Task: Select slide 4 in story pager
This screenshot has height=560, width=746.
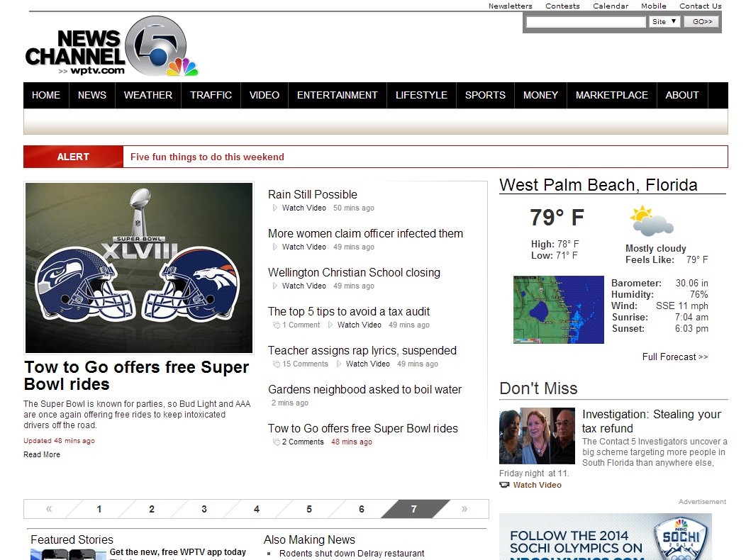Action: (x=257, y=509)
